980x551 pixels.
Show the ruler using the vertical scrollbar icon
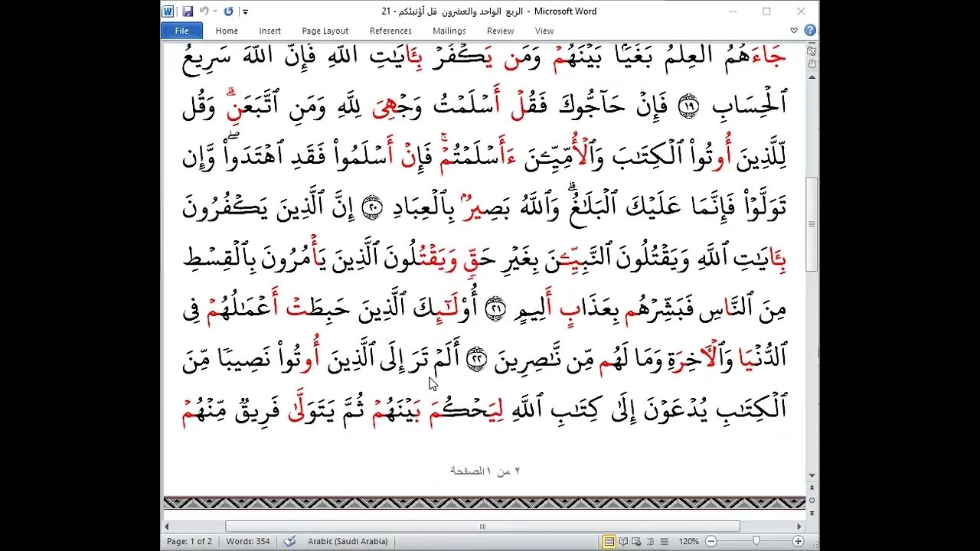coord(812,51)
